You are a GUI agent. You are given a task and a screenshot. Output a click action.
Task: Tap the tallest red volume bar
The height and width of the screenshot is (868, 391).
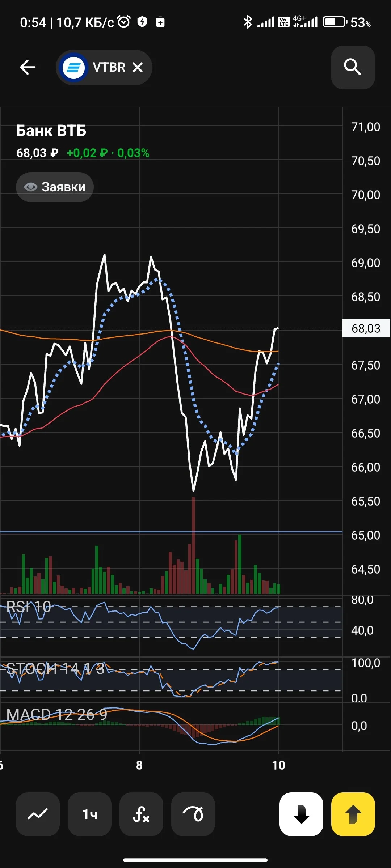[x=193, y=545]
